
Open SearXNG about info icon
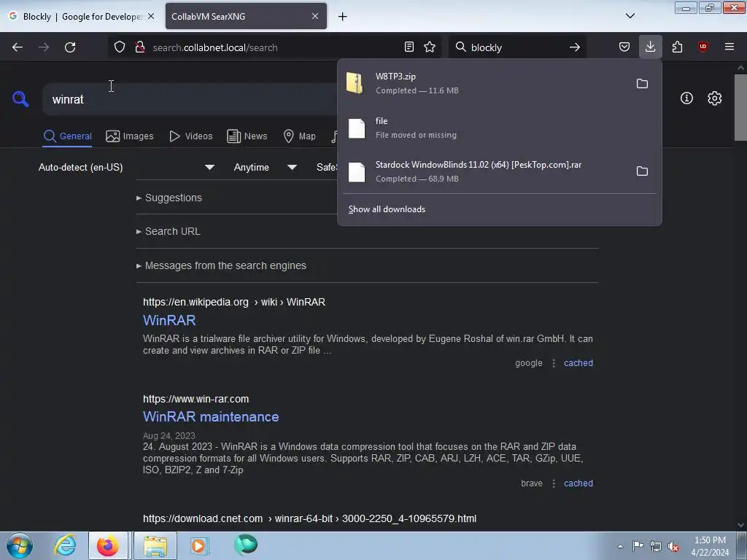[686, 98]
